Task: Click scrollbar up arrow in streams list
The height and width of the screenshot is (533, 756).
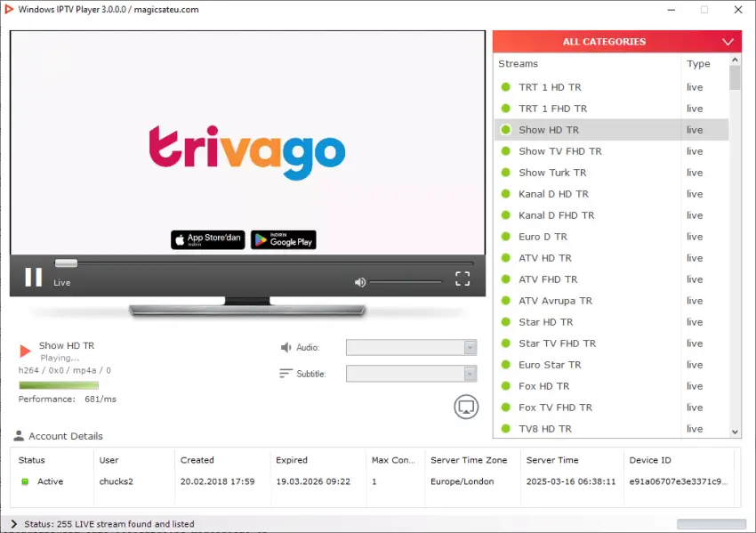Action: [735, 60]
